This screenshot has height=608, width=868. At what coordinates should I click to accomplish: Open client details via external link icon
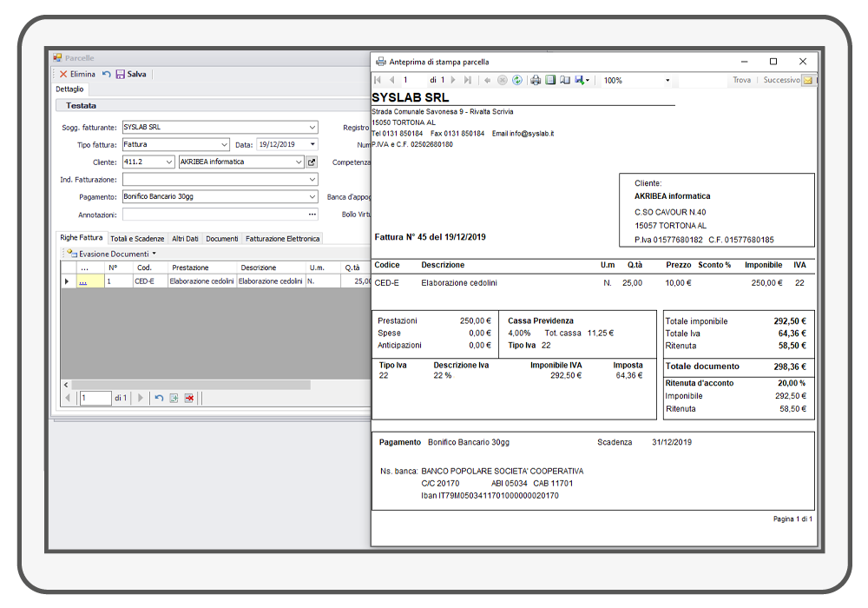tap(312, 162)
